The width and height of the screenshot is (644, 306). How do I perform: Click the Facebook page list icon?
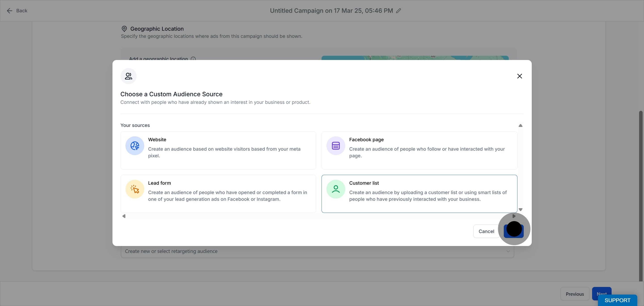pos(336,146)
